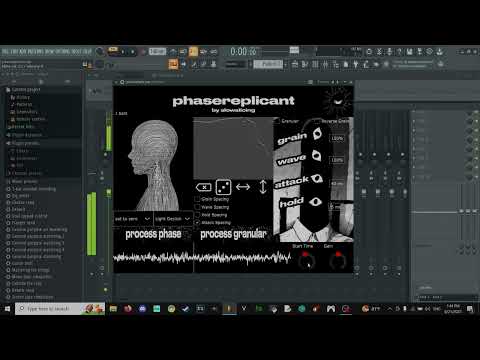The image size is (480, 360).
Task: Expand Plugin database in browser
Action: 24,135
